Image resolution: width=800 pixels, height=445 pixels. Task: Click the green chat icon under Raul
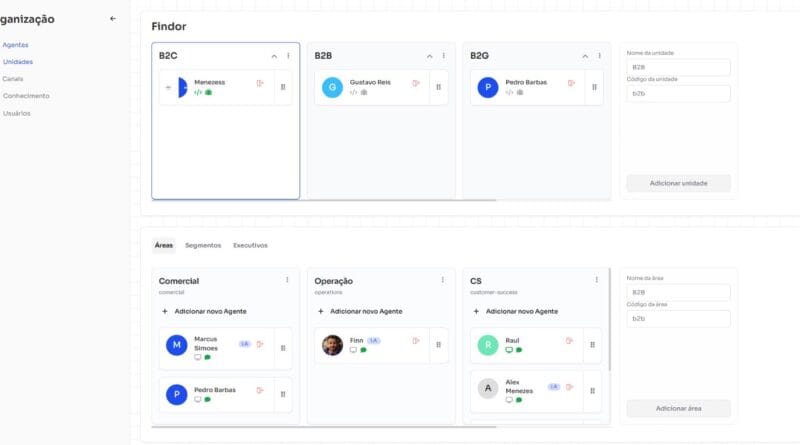[519, 350]
